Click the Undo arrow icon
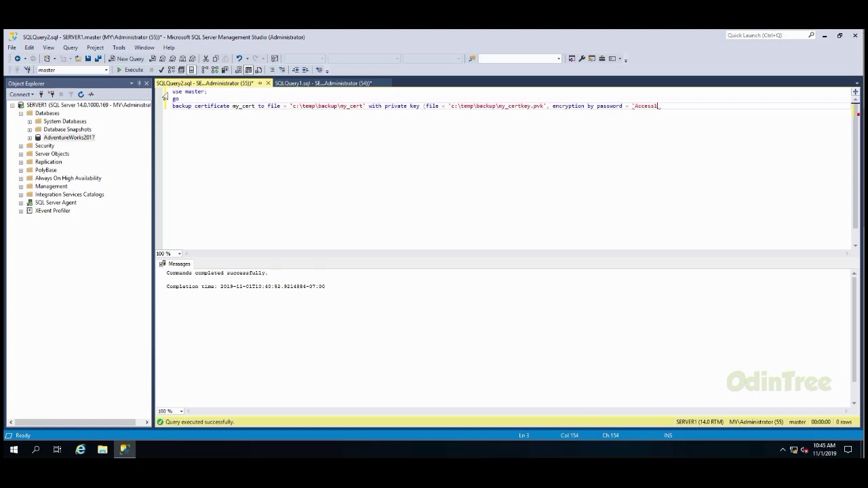The width and height of the screenshot is (868, 488). pos(239,58)
